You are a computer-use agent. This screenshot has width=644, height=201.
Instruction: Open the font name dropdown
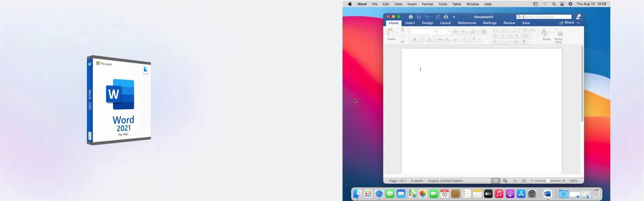[x=434, y=31]
